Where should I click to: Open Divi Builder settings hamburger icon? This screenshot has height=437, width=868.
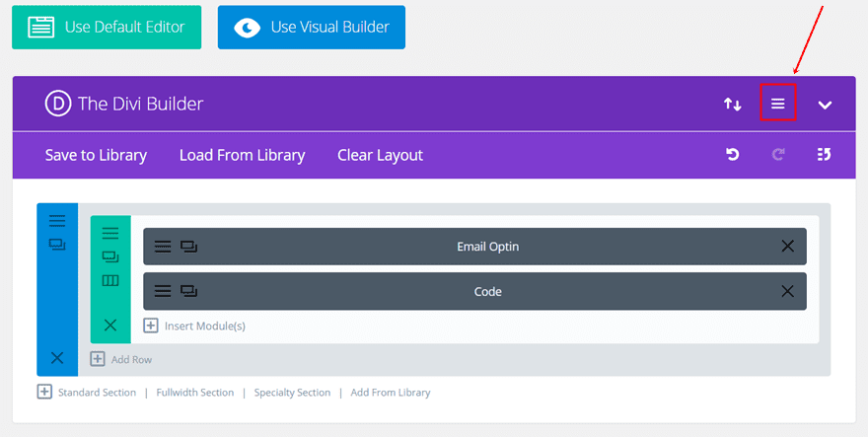[778, 104]
